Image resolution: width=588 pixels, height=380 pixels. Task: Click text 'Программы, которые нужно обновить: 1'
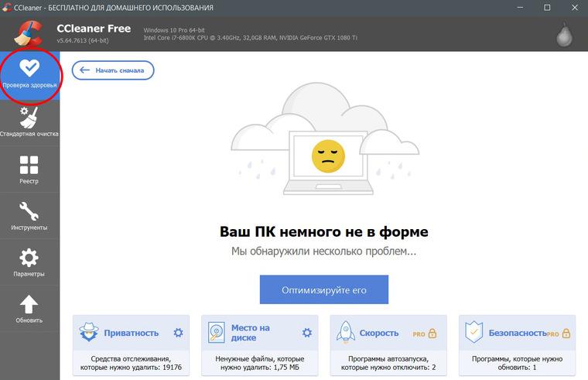coord(517,363)
